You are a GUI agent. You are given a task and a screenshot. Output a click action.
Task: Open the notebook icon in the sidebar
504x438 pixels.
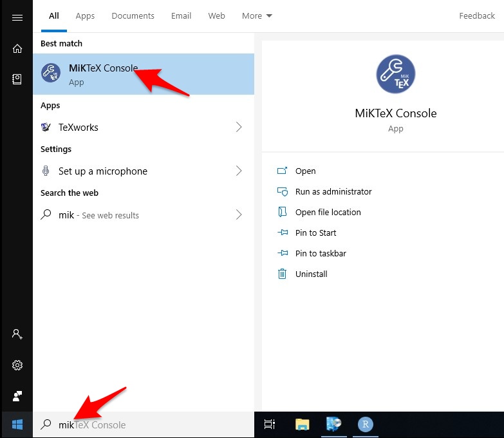(x=17, y=79)
